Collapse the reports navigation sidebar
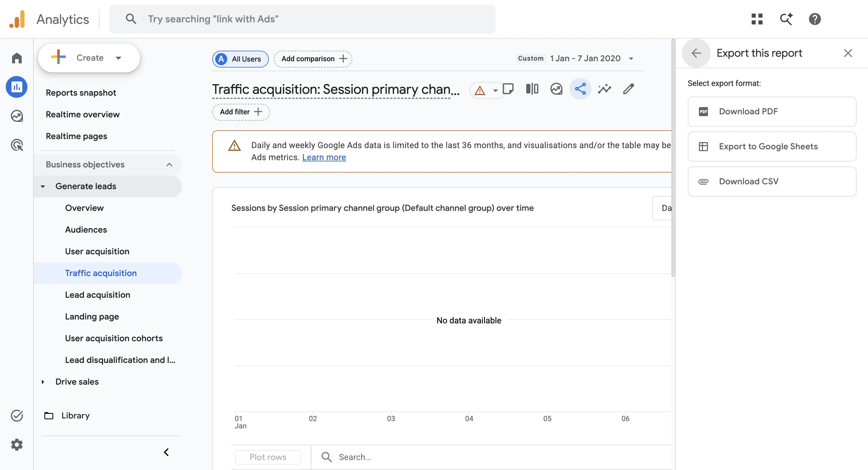The width and height of the screenshot is (868, 470). point(166,452)
